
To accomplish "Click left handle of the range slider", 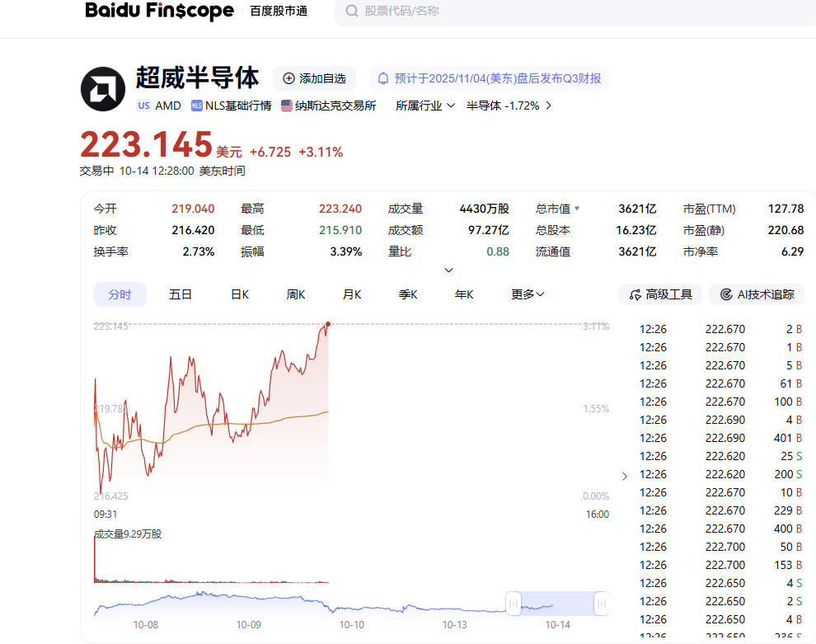I will click(514, 604).
